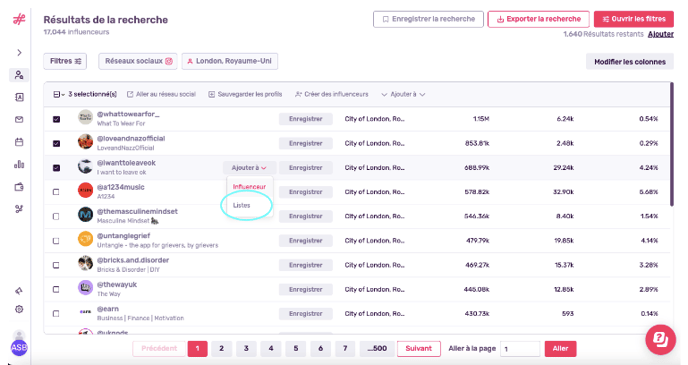Expand the sidebar with chevron arrow
The width and height of the screenshot is (688, 365).
point(19,53)
